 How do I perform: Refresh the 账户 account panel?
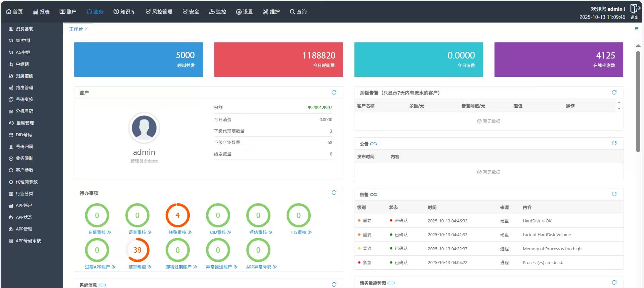(x=334, y=93)
